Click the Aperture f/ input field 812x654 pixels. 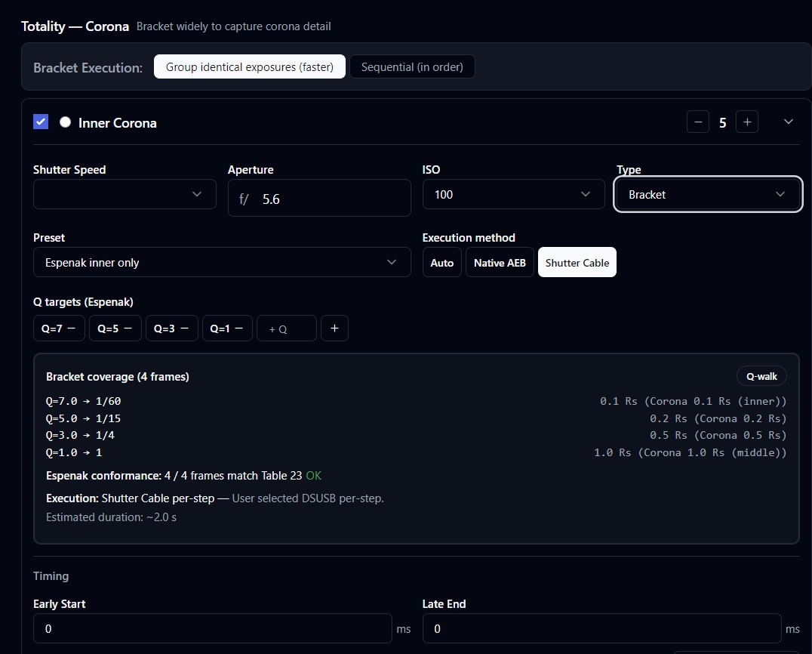(319, 198)
